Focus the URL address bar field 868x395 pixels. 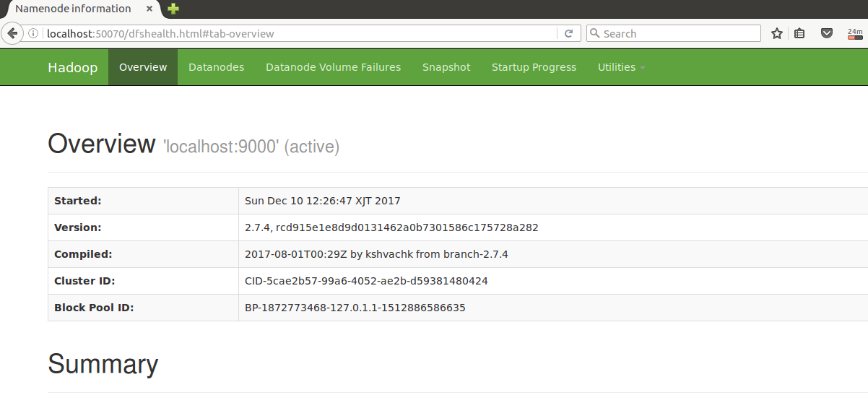tap(300, 33)
